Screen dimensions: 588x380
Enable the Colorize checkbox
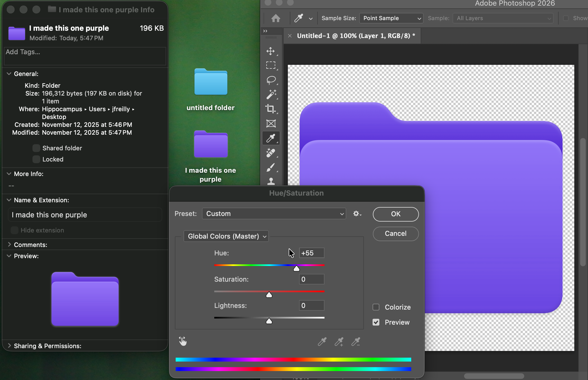pyautogui.click(x=376, y=307)
